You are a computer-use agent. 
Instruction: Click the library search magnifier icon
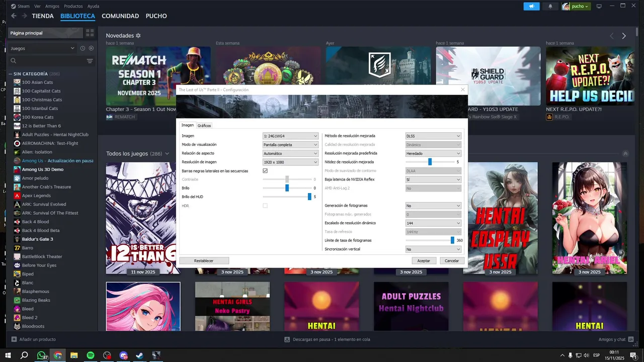(x=14, y=61)
